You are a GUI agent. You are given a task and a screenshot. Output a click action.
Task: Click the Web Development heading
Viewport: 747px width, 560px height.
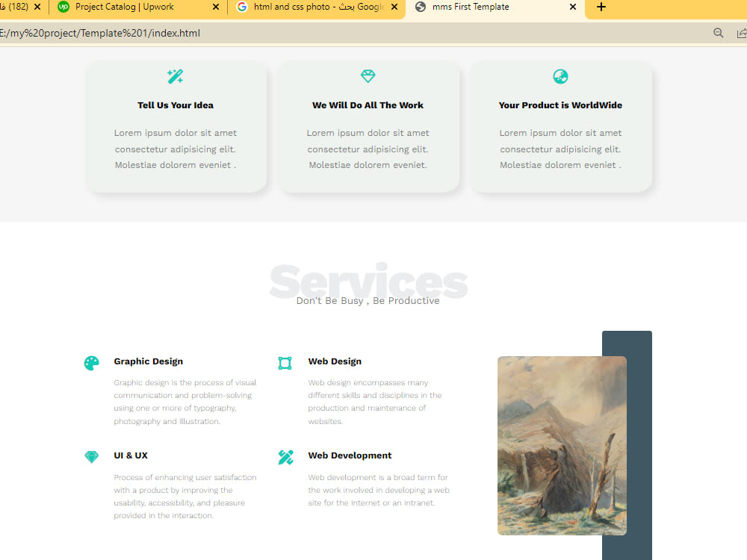[x=350, y=455]
